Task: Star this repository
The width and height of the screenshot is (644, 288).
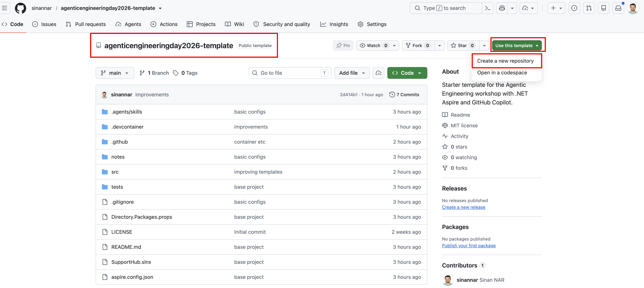Action: pyautogui.click(x=463, y=45)
